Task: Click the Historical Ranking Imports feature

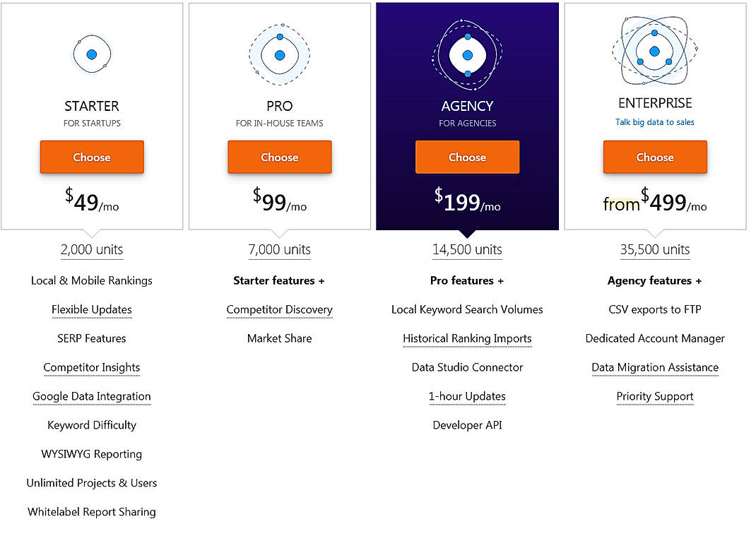Action: click(467, 338)
